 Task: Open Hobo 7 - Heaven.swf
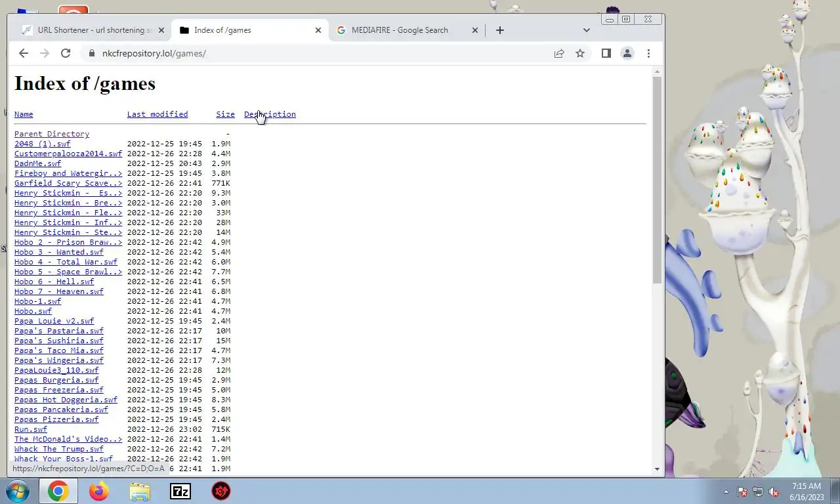pyautogui.click(x=59, y=291)
